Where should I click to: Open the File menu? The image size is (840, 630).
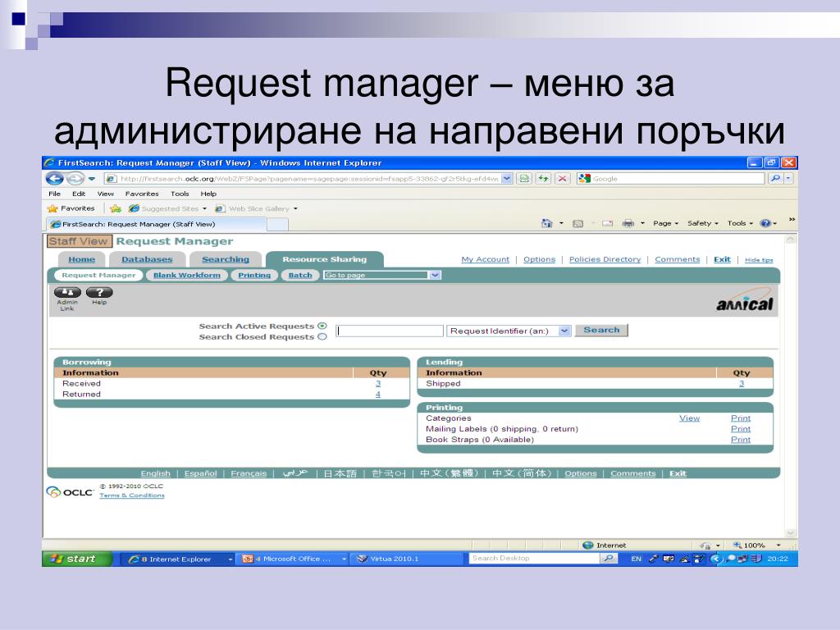(x=55, y=194)
